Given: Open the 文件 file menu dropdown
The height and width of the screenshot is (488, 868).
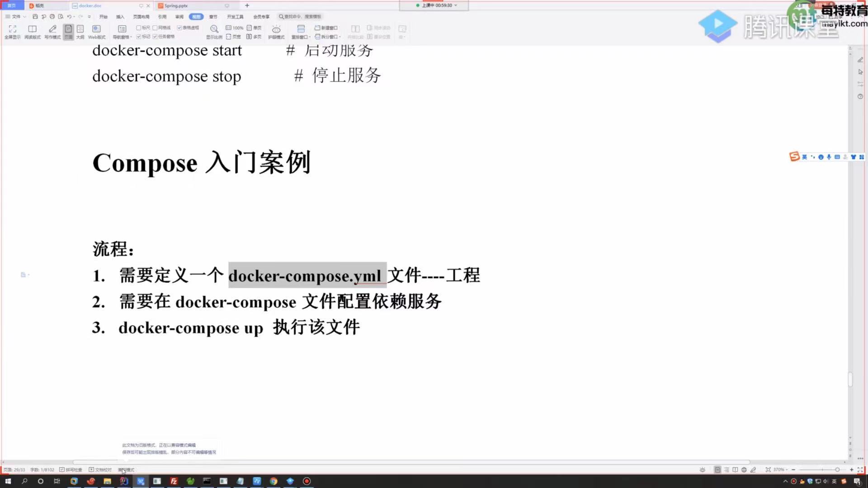Looking at the screenshot, I should pyautogui.click(x=16, y=17).
